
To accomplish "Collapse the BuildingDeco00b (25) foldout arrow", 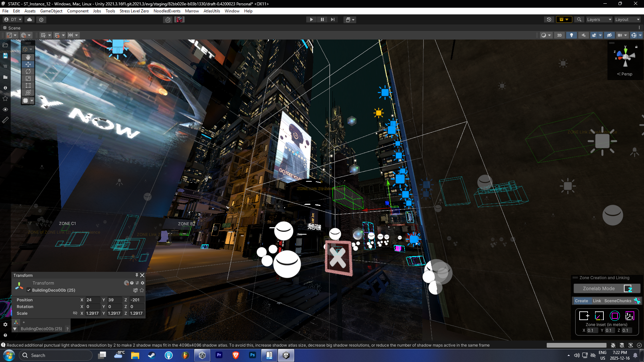I will (15, 329).
